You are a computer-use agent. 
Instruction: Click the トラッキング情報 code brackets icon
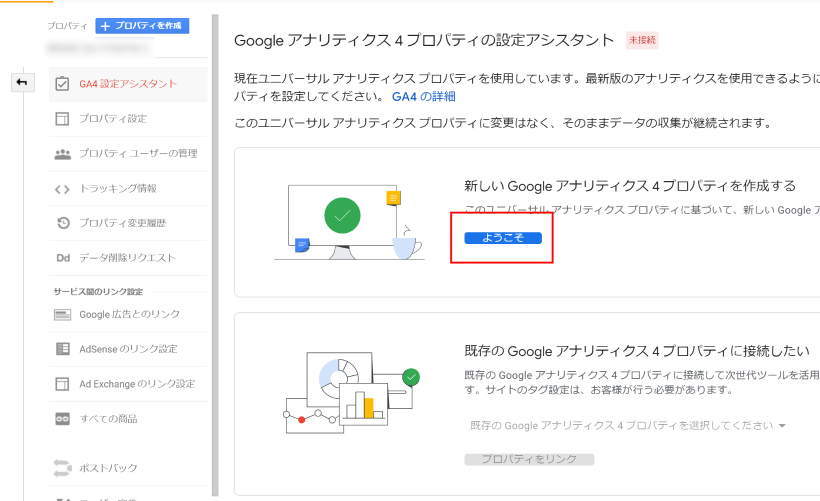point(62,188)
